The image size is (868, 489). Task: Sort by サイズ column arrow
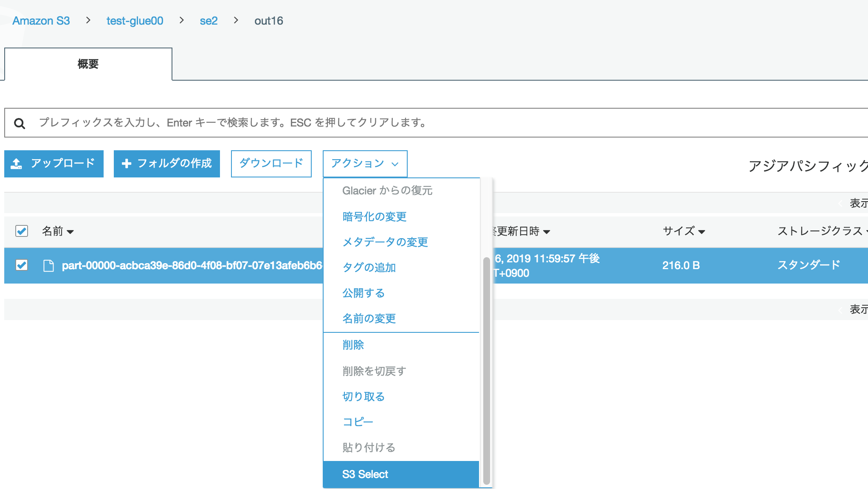click(702, 232)
